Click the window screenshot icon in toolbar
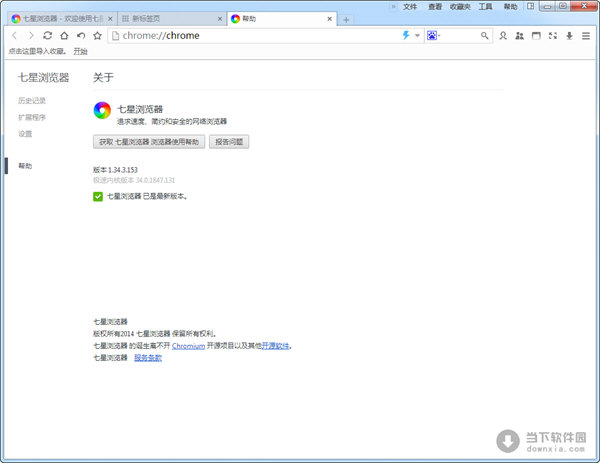This screenshot has height=463, width=600. point(536,36)
